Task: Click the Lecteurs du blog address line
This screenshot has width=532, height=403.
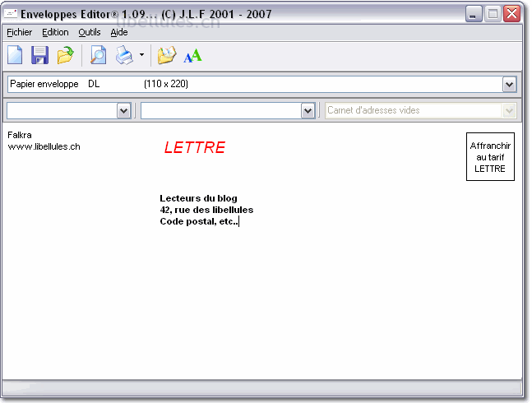Action: tap(198, 198)
